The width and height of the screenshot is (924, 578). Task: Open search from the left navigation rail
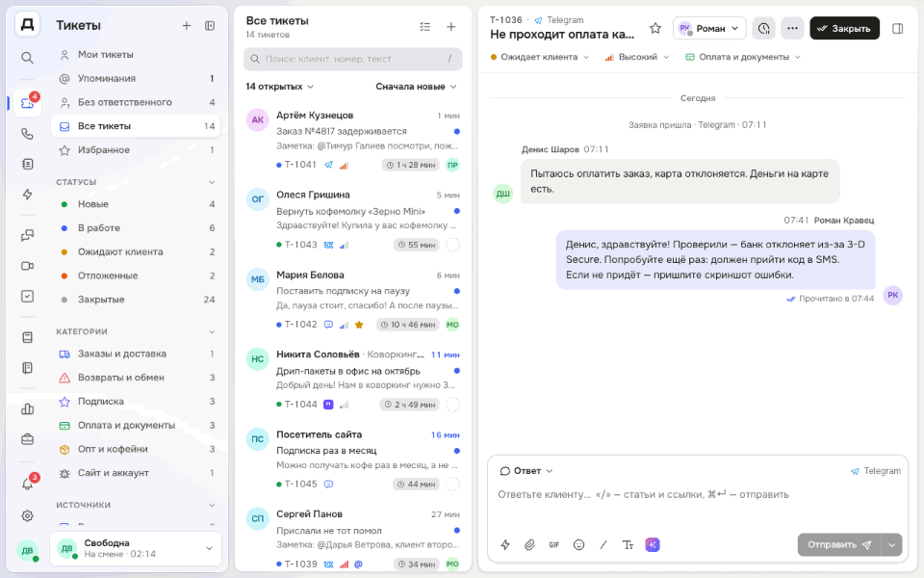[x=27, y=58]
